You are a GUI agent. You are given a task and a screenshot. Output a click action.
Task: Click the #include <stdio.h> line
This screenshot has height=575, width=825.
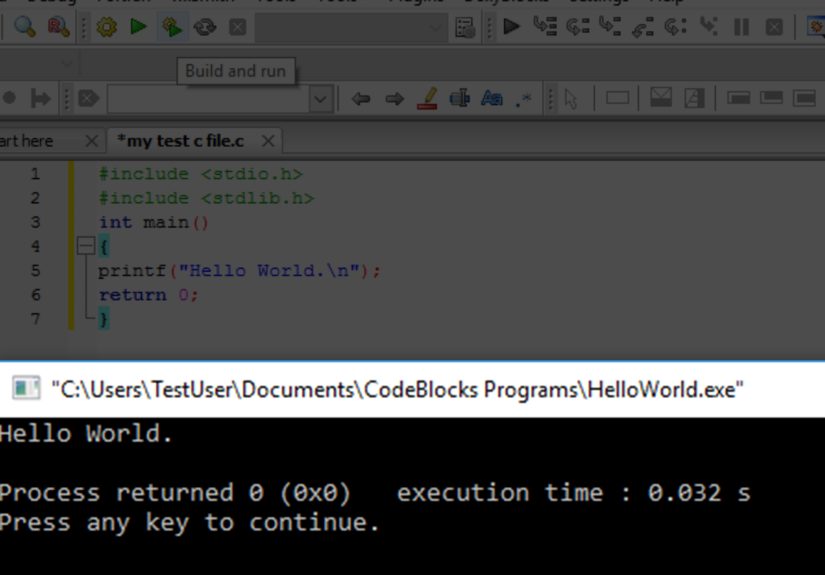pos(200,174)
